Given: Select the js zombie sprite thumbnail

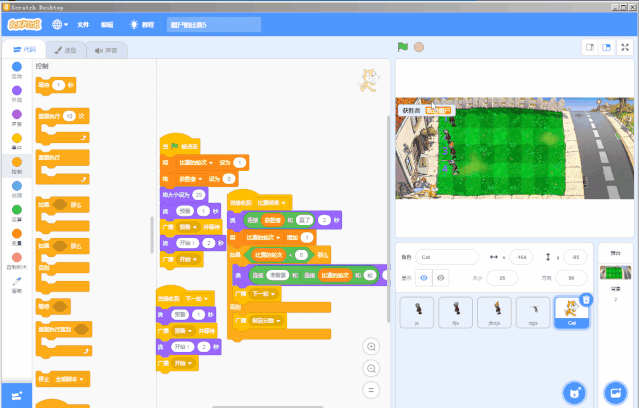Looking at the screenshot, I should [x=417, y=313].
